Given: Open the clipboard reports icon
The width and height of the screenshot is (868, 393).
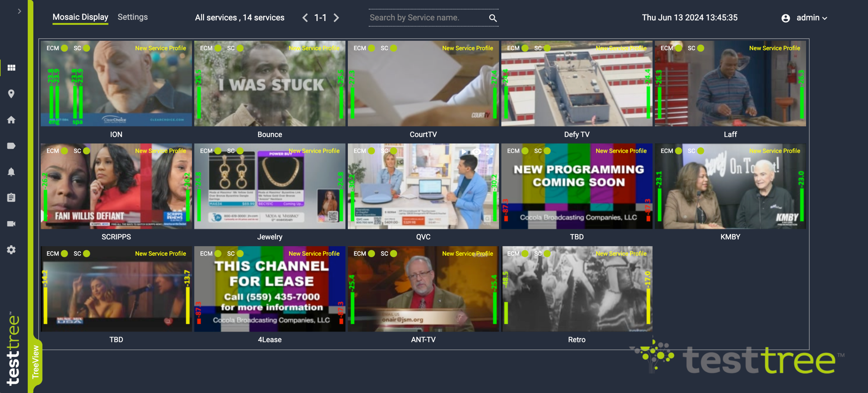Looking at the screenshot, I should click(11, 197).
